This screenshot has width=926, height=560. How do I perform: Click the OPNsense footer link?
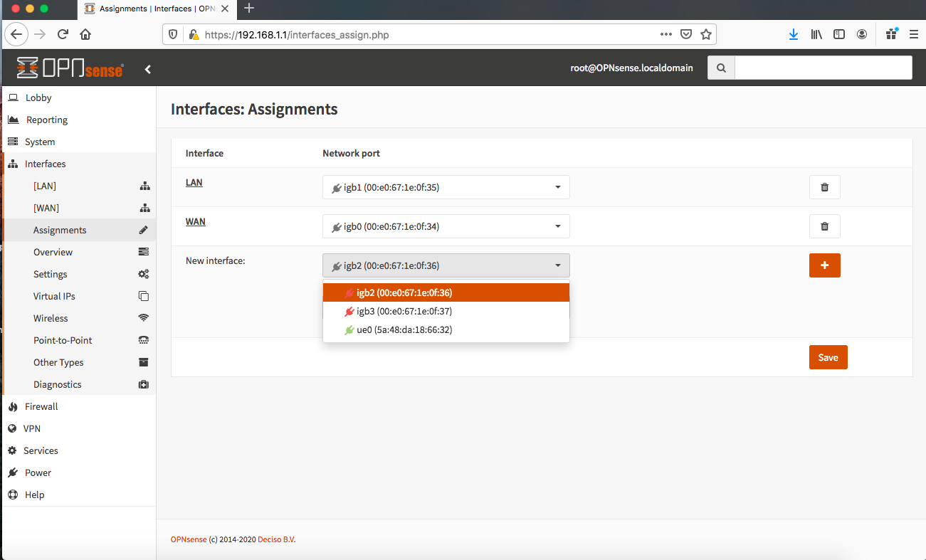pos(189,539)
